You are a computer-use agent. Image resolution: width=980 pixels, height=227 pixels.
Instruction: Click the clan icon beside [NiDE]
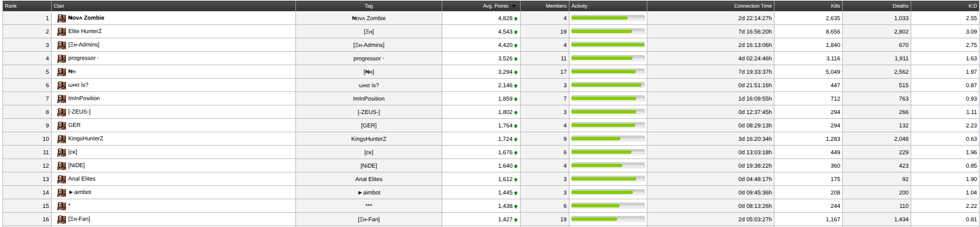[62, 166]
